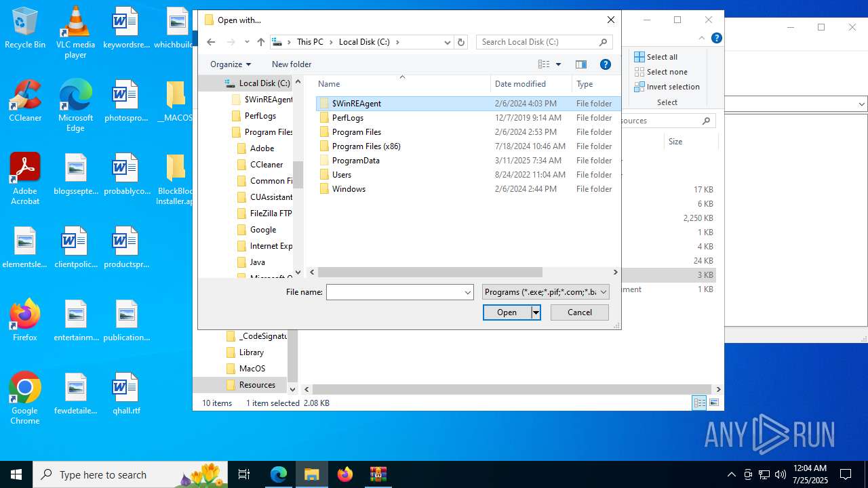Cancel the Open with dialog

pos(580,312)
